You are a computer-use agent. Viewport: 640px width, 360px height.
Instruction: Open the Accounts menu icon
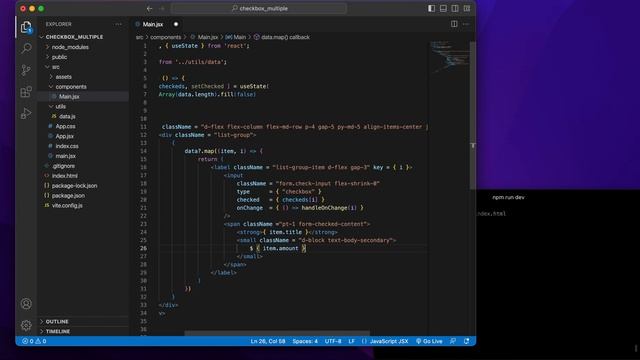point(26,304)
